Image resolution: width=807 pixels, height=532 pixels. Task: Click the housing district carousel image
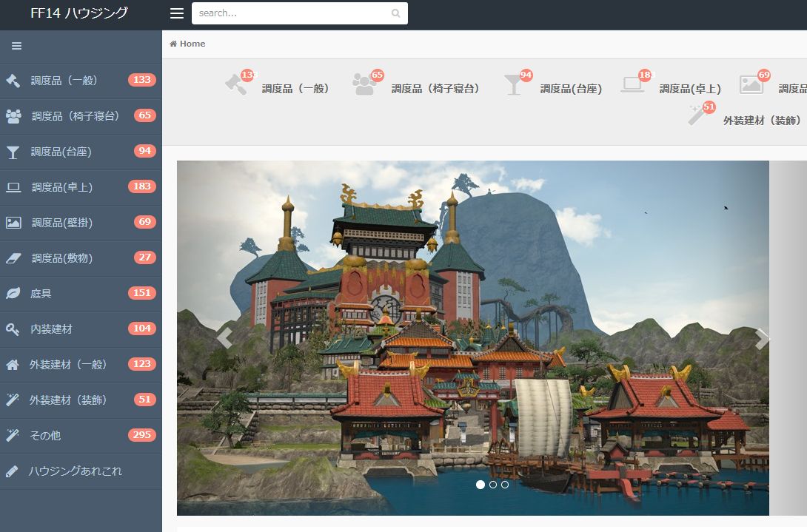473,338
